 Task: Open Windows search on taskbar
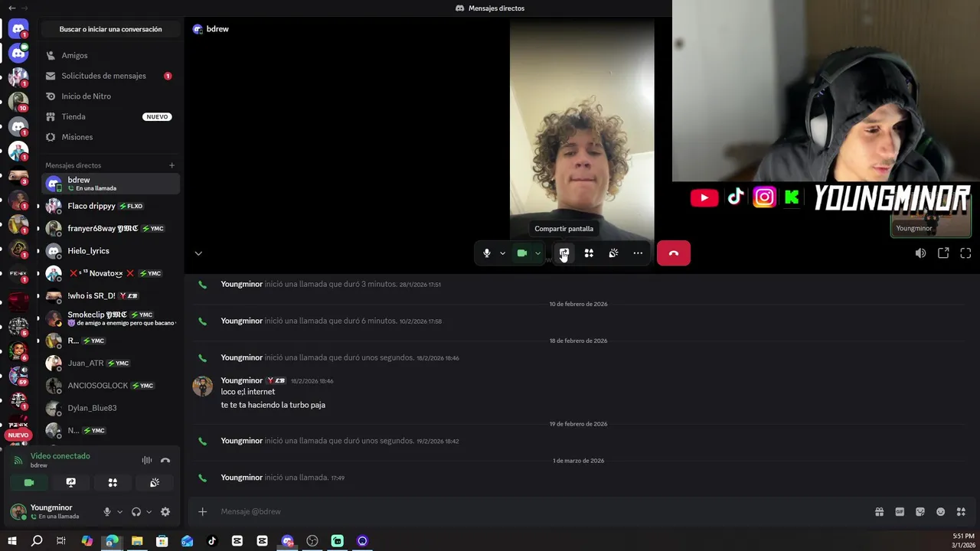point(37,541)
